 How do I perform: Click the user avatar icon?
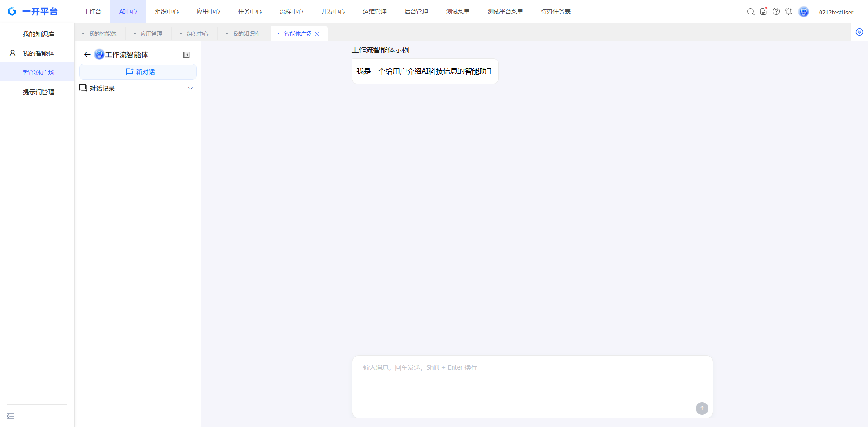click(803, 12)
